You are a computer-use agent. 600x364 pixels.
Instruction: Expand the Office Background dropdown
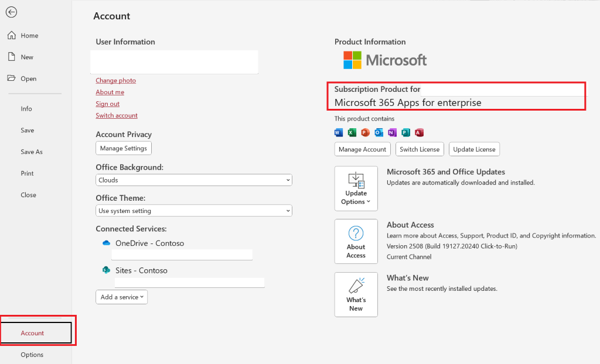(193, 180)
